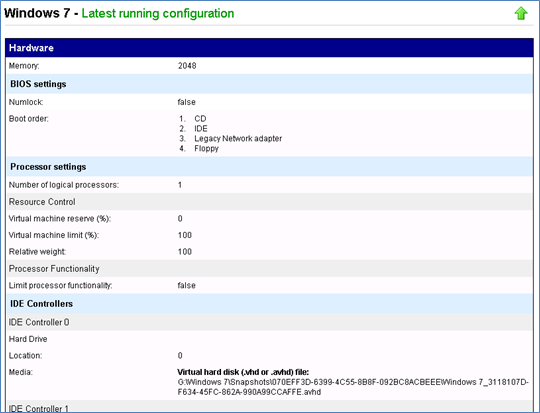
Task: Click the Boot order label
Action: (29, 119)
